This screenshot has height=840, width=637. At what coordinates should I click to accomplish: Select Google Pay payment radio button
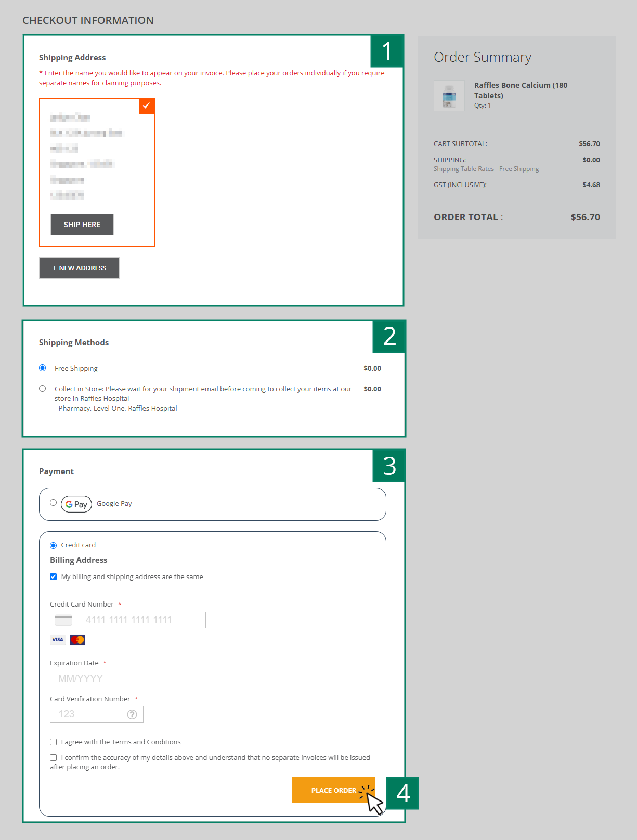point(54,503)
